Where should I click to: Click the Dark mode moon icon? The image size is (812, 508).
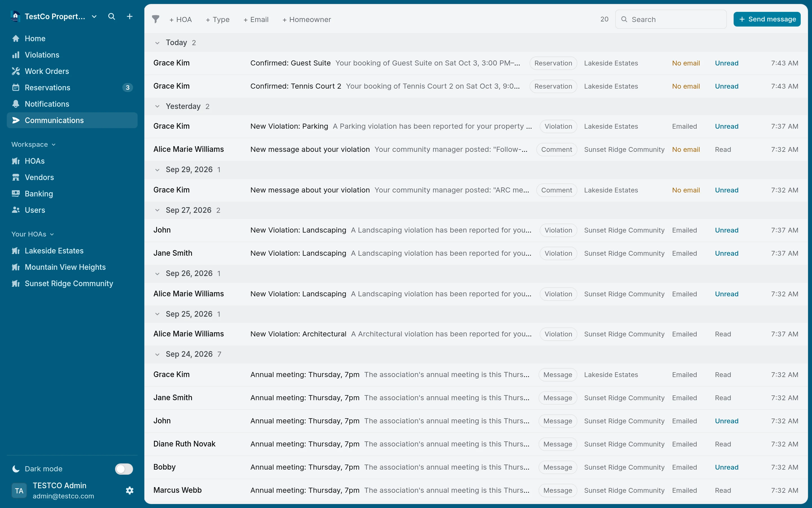tap(16, 469)
